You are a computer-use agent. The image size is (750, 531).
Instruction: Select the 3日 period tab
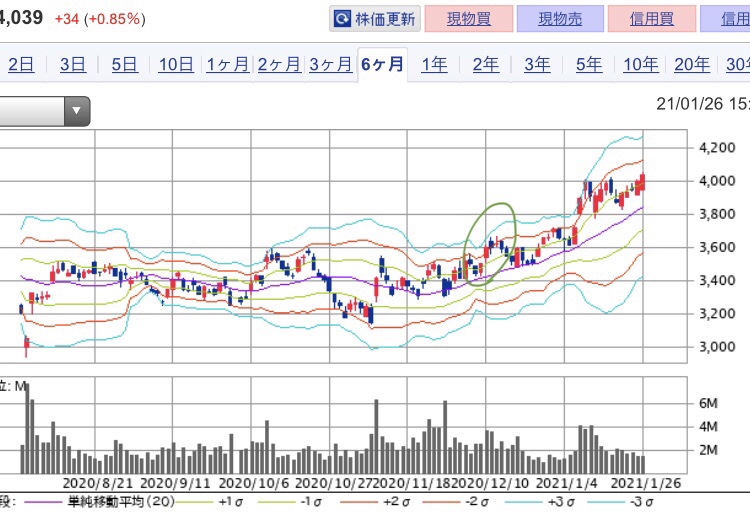tap(73, 65)
